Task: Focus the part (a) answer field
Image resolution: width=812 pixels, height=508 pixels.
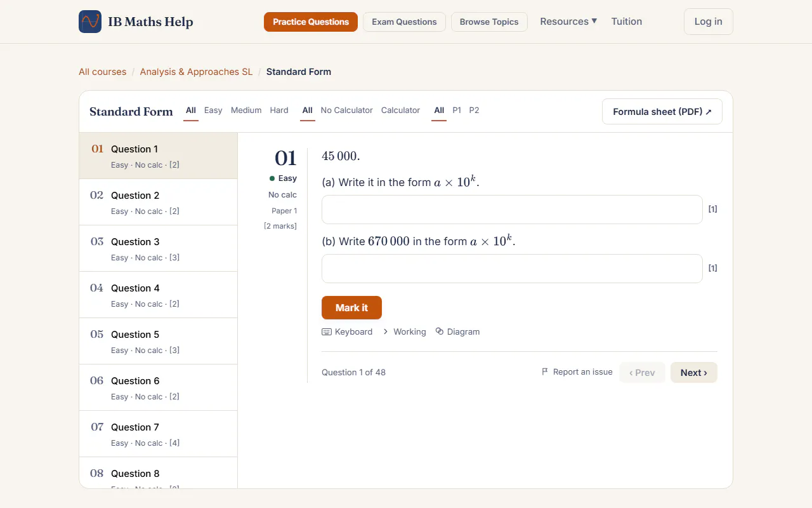Action: click(x=512, y=210)
